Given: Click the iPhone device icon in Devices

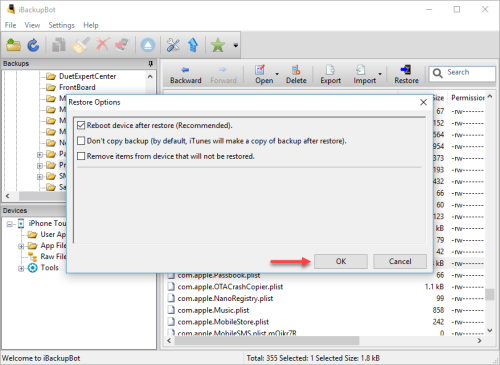Looking at the screenshot, I should coord(21,223).
